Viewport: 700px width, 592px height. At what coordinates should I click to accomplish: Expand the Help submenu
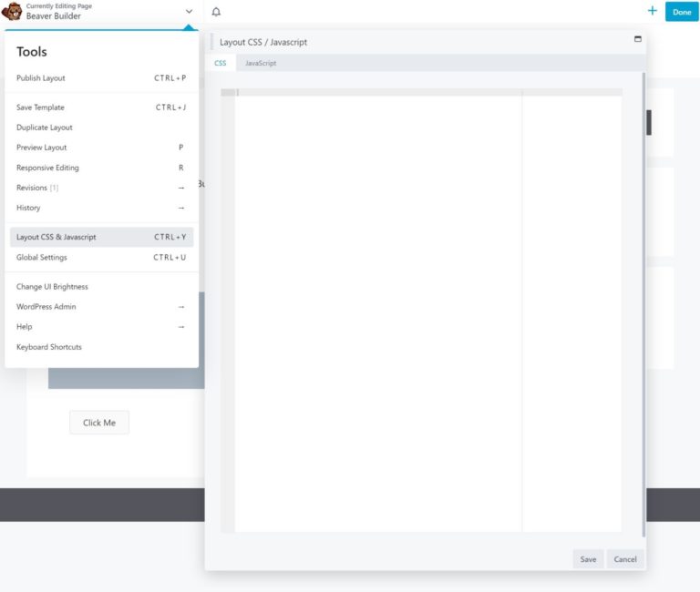tap(101, 327)
